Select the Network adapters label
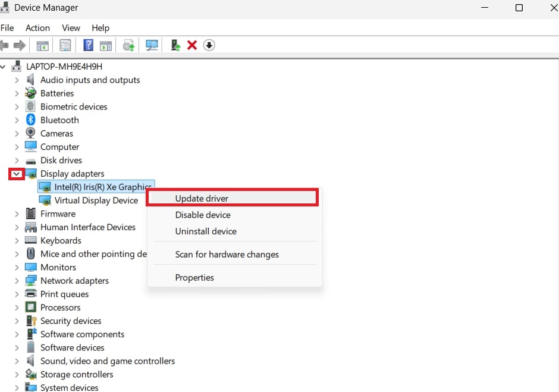Image resolution: width=559 pixels, height=392 pixels. [74, 281]
